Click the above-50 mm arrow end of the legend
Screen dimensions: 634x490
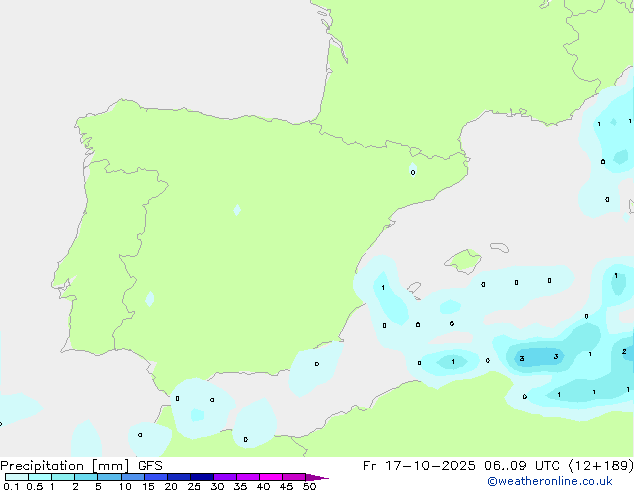(317, 477)
